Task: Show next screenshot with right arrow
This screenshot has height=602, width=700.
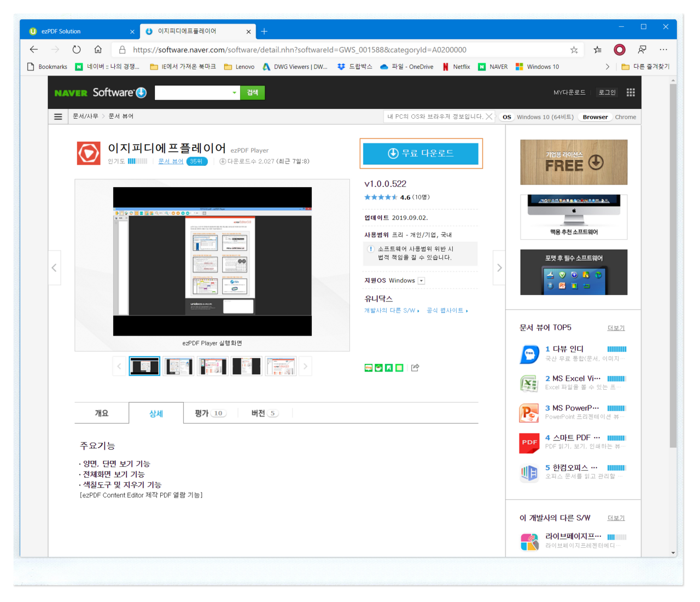Action: [499, 268]
